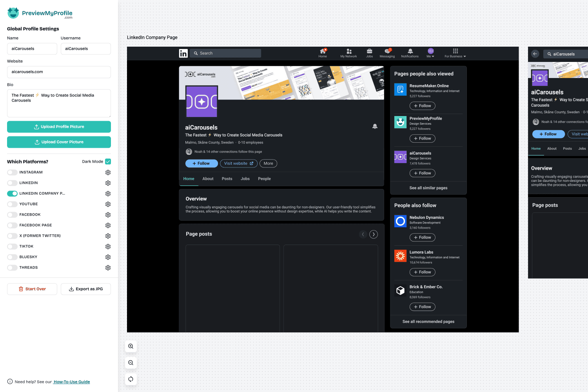The height and width of the screenshot is (392, 588).
Task: Open the How-To-Use Guide link
Action: point(72,382)
